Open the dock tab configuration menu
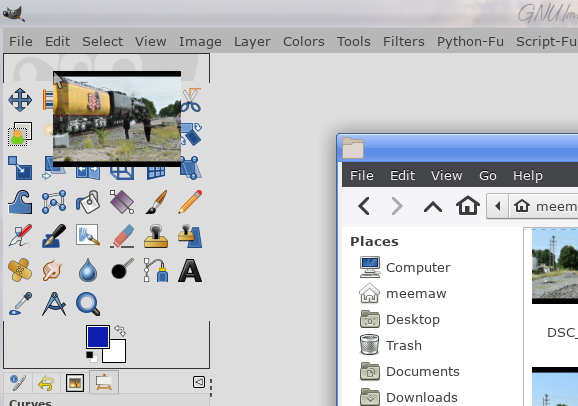This screenshot has height=406, width=578. [x=199, y=382]
